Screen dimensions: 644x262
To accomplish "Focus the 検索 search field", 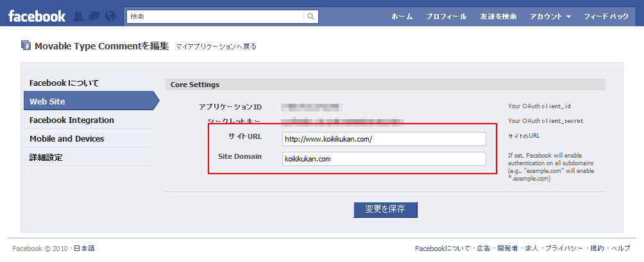I will pos(216,17).
